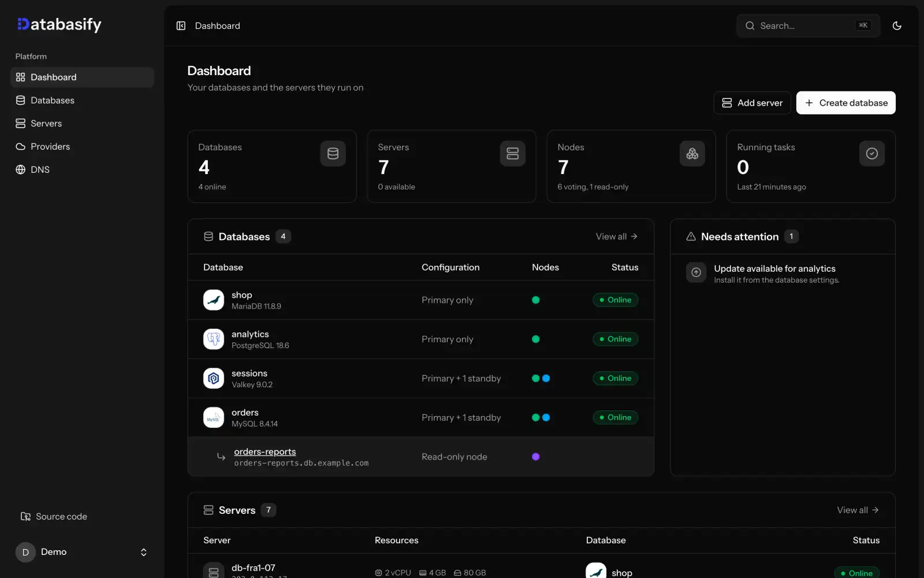Click the db-fra1-07 server name
This screenshot has width=924, height=578.
tap(254, 568)
